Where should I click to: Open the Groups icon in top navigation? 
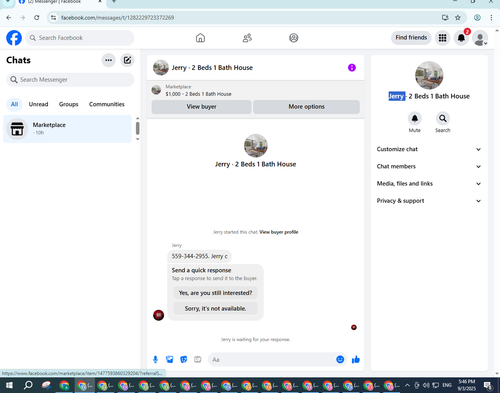point(294,38)
